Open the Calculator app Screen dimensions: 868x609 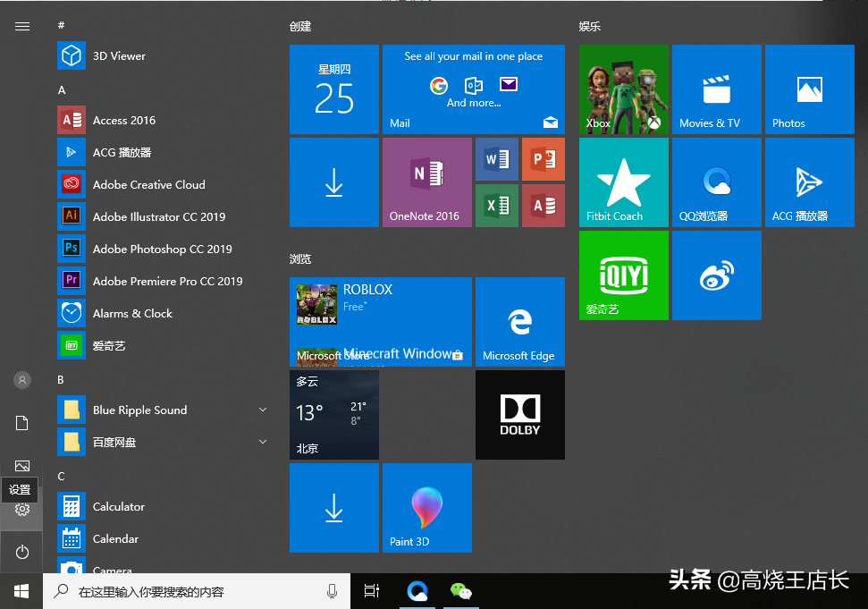coord(161,506)
